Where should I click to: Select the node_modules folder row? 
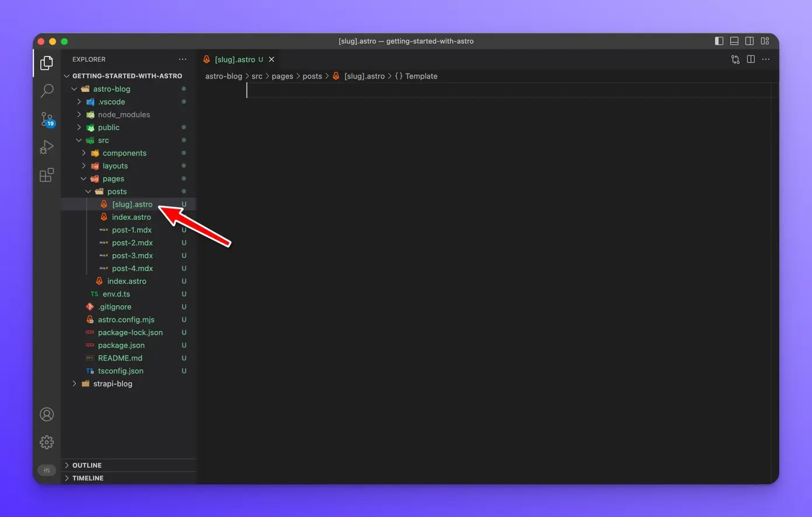point(128,115)
